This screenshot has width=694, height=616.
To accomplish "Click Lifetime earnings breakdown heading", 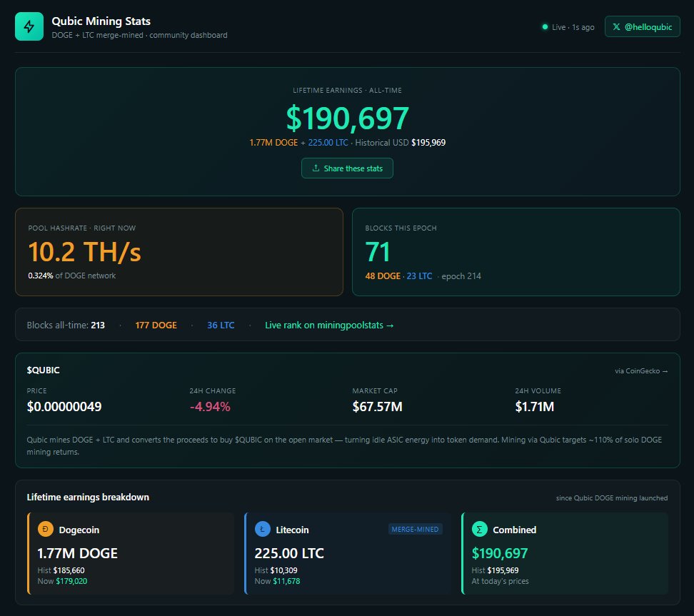I will (x=88, y=497).
